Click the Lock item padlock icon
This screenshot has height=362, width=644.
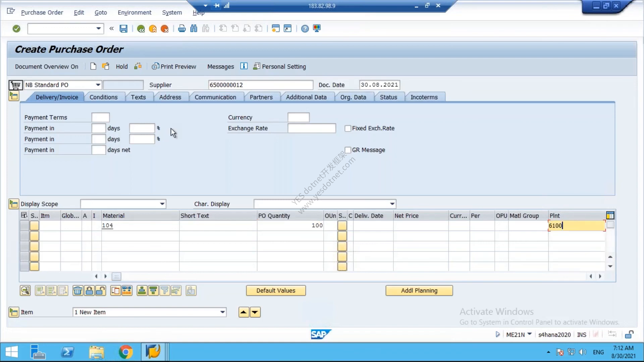pos(89,291)
